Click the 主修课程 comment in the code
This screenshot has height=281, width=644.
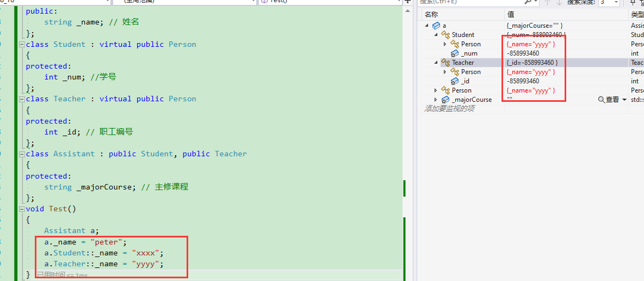pyautogui.click(x=171, y=187)
